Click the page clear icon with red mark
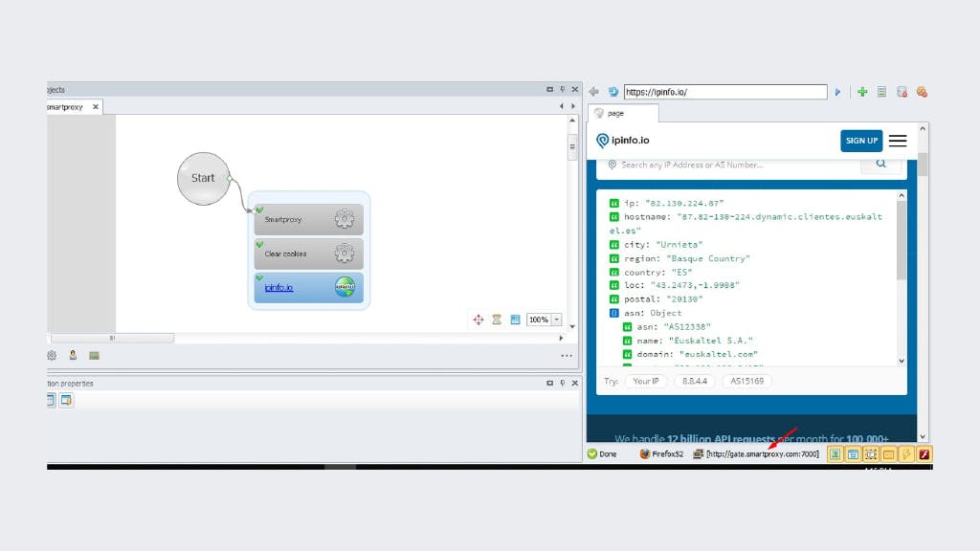Screen dimensions: 980x551 click(x=902, y=92)
